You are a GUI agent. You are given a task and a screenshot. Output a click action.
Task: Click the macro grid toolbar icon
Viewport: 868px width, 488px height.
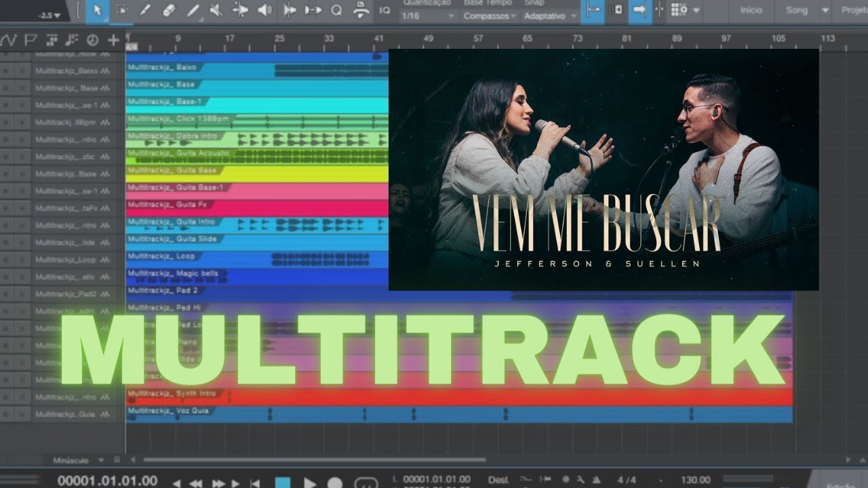pyautogui.click(x=679, y=10)
